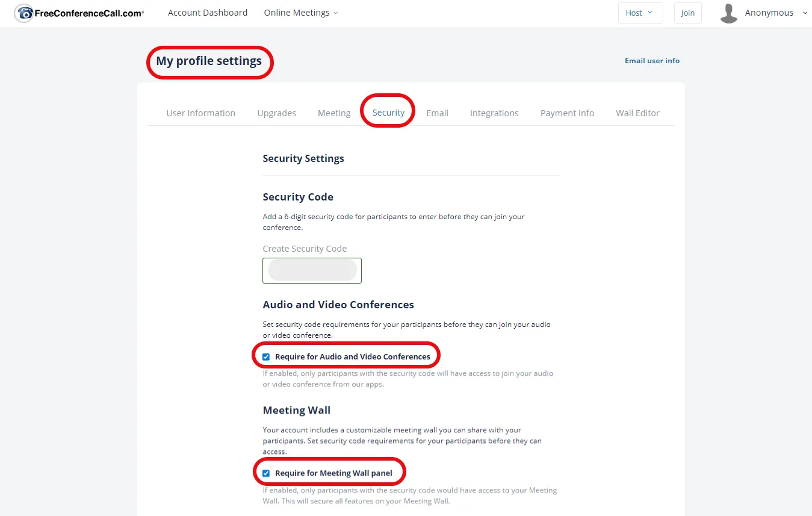
Task: Select the Meeting tab
Action: click(334, 113)
